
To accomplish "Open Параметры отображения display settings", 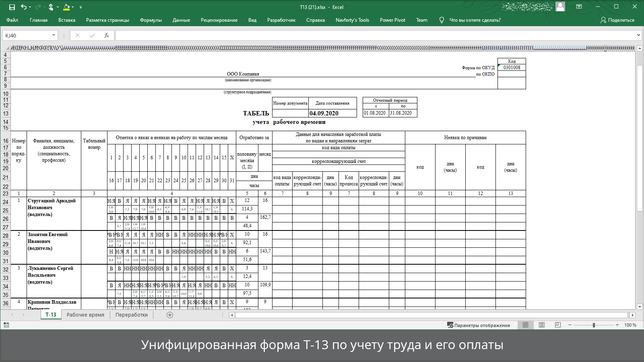I will (x=479, y=325).
